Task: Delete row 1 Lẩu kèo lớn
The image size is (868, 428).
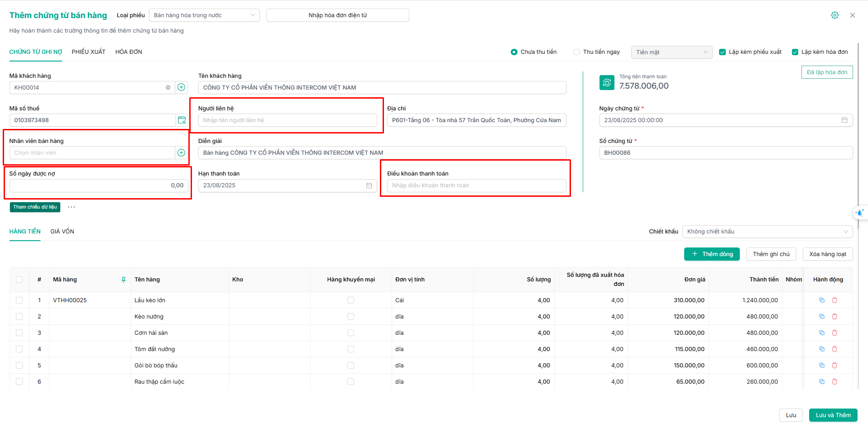Action: (x=834, y=300)
